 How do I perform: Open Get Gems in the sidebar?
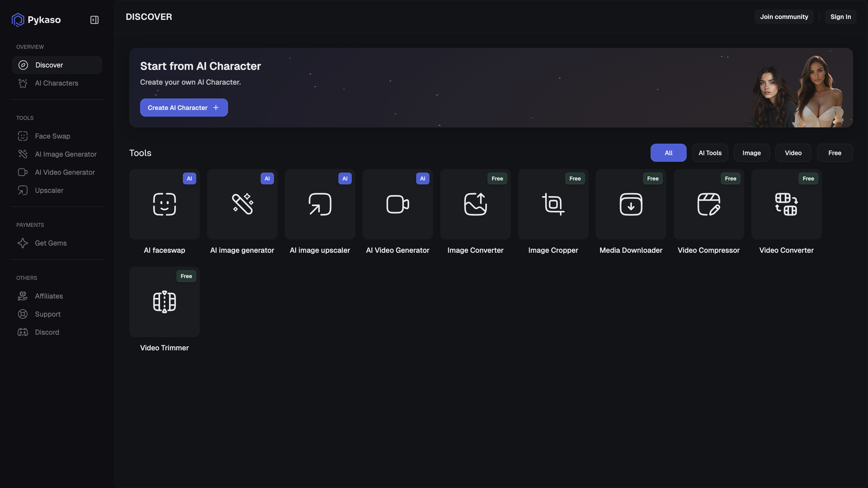tap(51, 243)
